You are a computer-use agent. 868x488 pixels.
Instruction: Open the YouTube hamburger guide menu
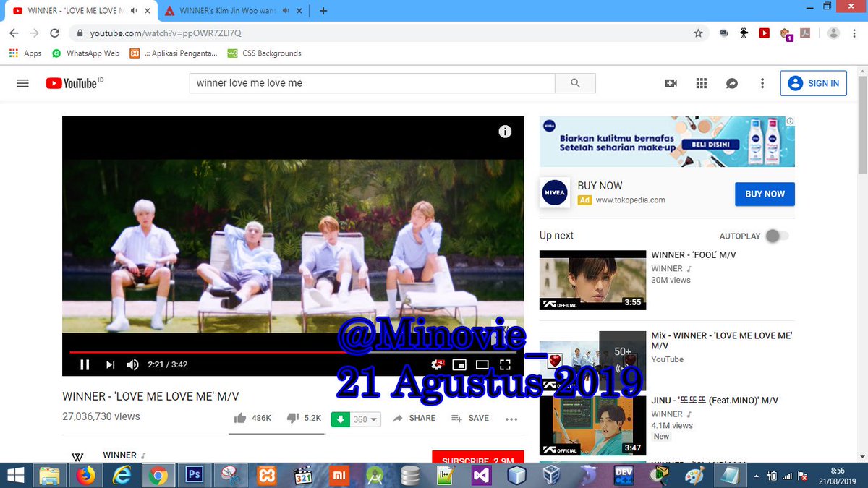point(22,83)
